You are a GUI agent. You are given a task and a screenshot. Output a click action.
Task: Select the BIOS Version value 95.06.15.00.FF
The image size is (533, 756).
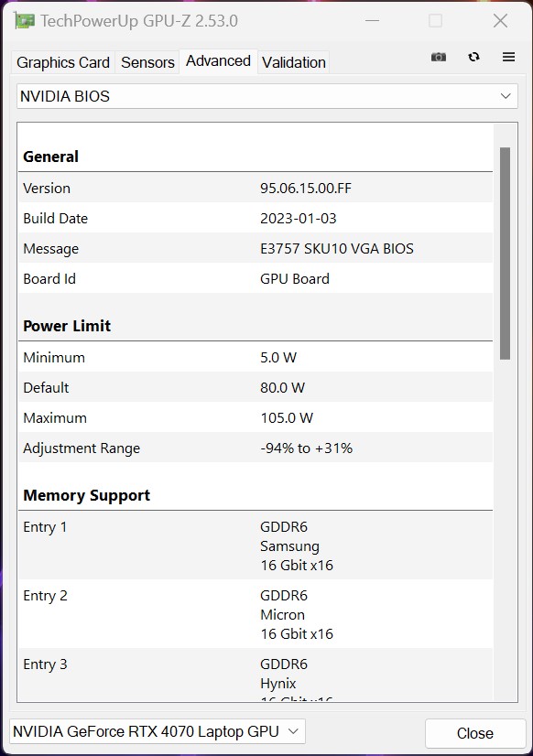tap(306, 188)
